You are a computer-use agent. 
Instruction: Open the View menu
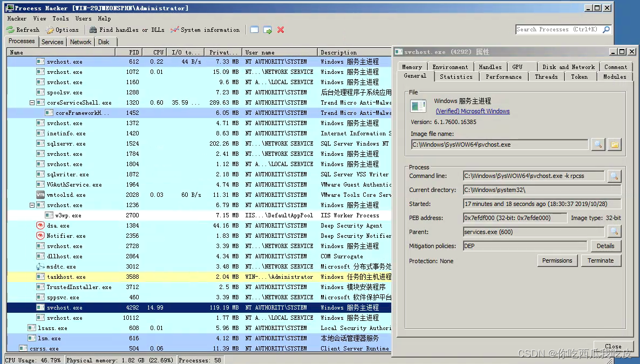click(39, 18)
